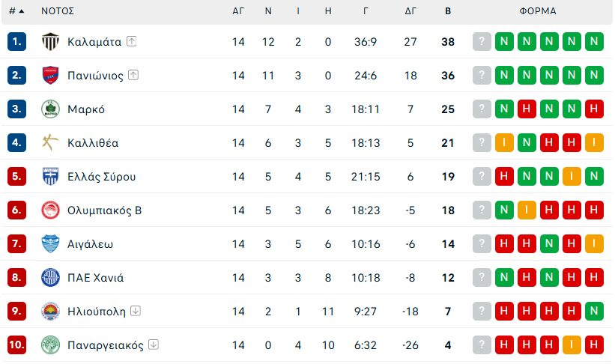
Task: Sort standings by the B points column
Action: pos(448,11)
